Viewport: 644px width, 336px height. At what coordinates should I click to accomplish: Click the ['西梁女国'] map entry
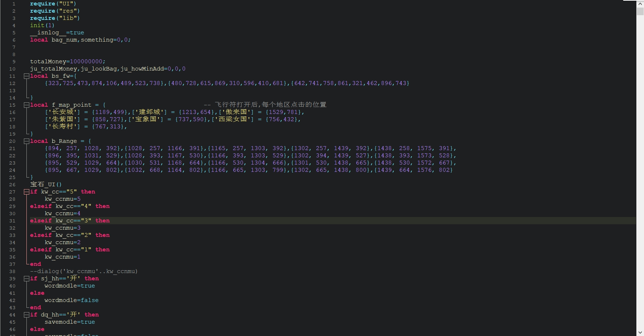point(254,119)
